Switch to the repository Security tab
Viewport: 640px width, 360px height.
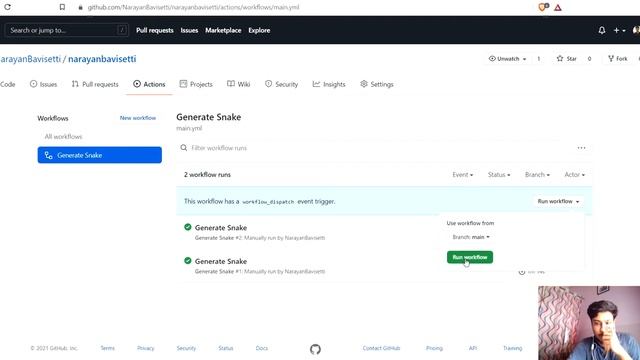[x=281, y=84]
